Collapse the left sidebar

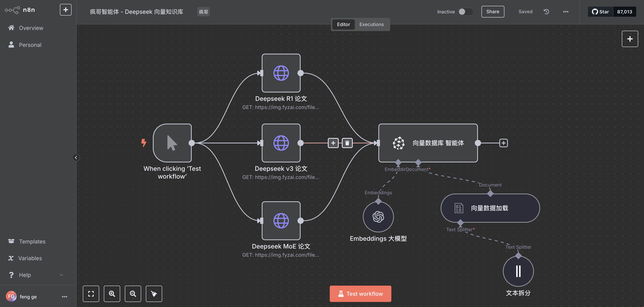click(76, 158)
